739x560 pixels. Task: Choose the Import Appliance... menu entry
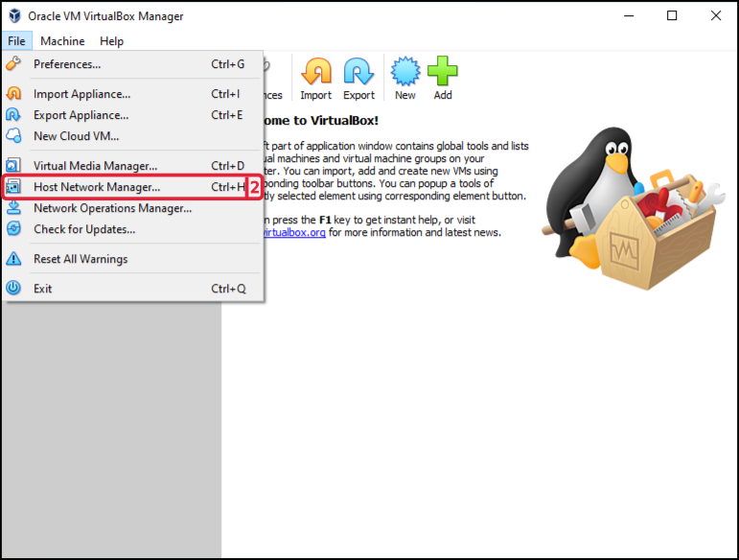132,94
